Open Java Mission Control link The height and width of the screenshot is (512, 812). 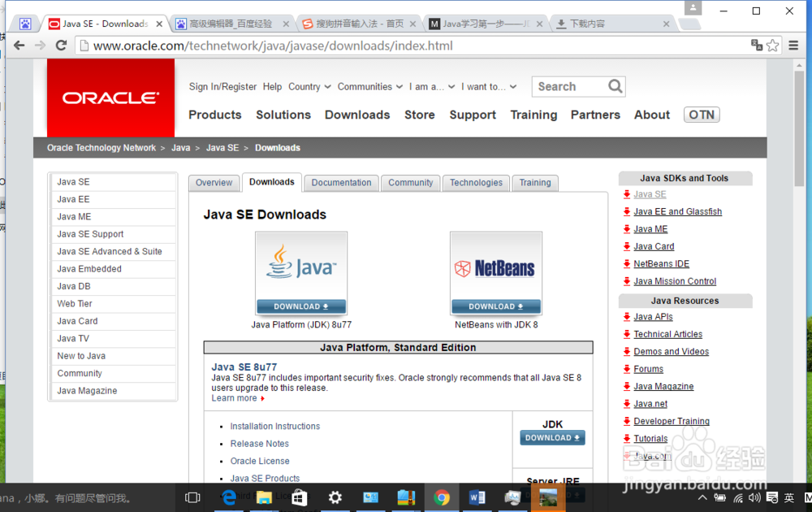(675, 281)
